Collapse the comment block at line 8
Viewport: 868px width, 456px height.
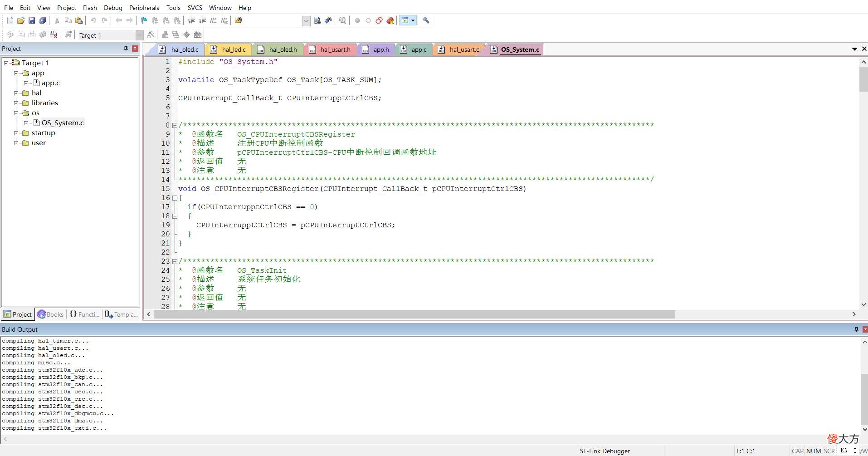coord(175,125)
